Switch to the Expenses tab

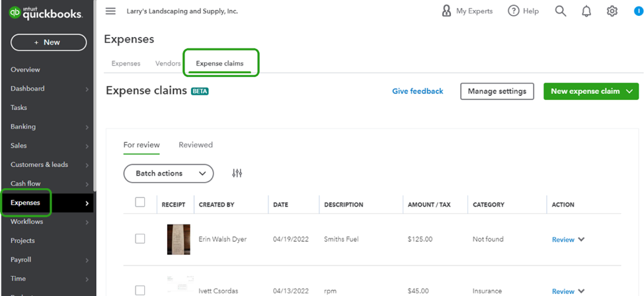(x=126, y=64)
